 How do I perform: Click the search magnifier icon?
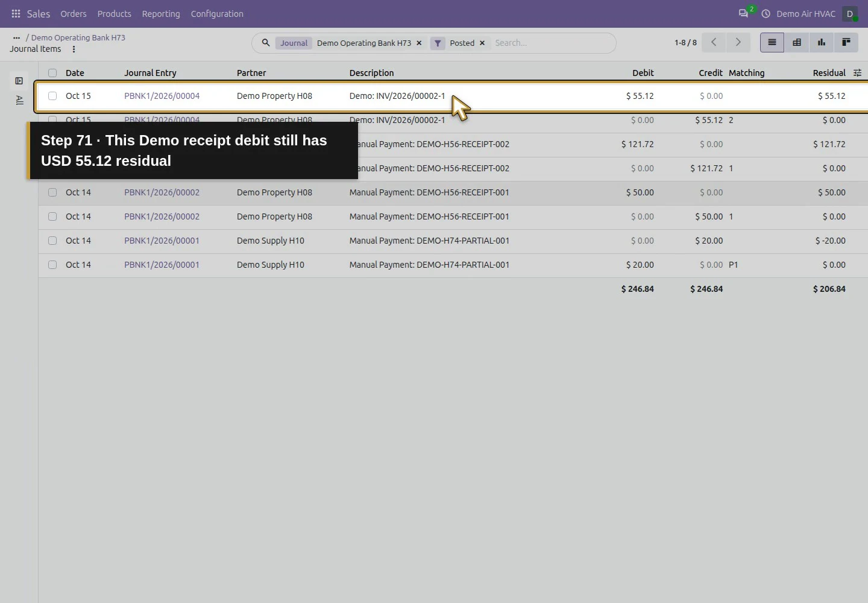point(265,43)
